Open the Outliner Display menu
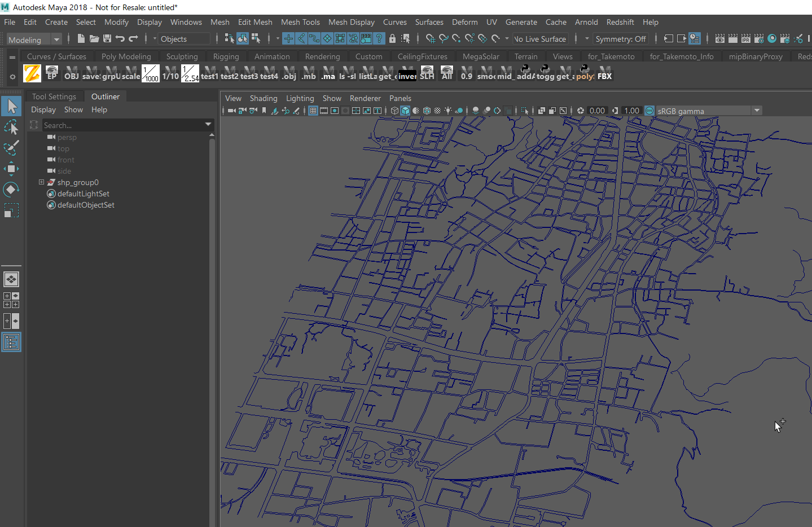 click(43, 109)
